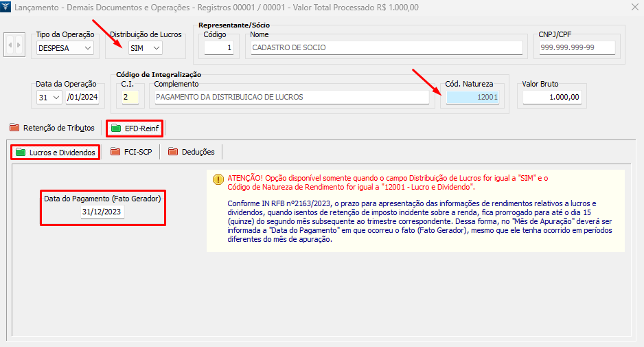Click the application icon in the title bar
The image size is (644, 347).
(7, 8)
